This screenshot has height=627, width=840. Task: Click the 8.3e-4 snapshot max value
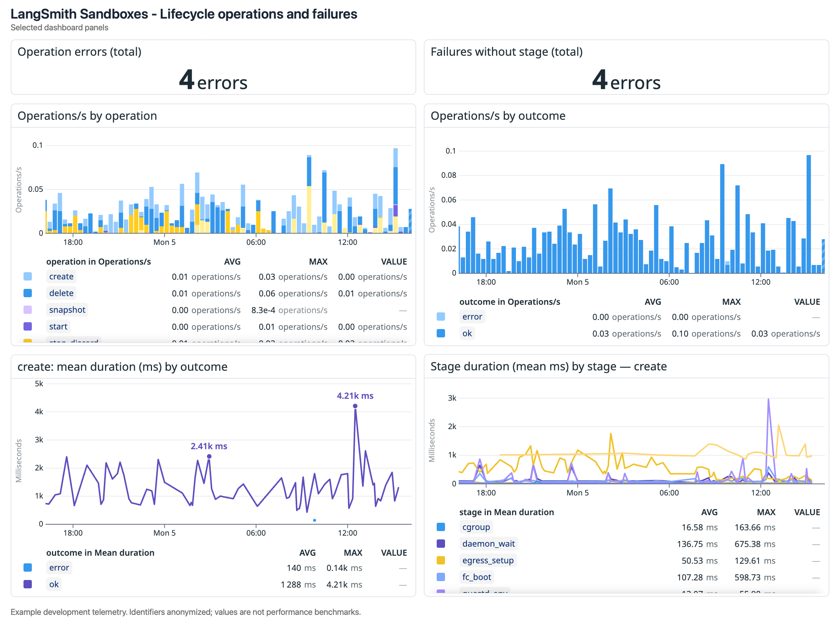(x=289, y=310)
